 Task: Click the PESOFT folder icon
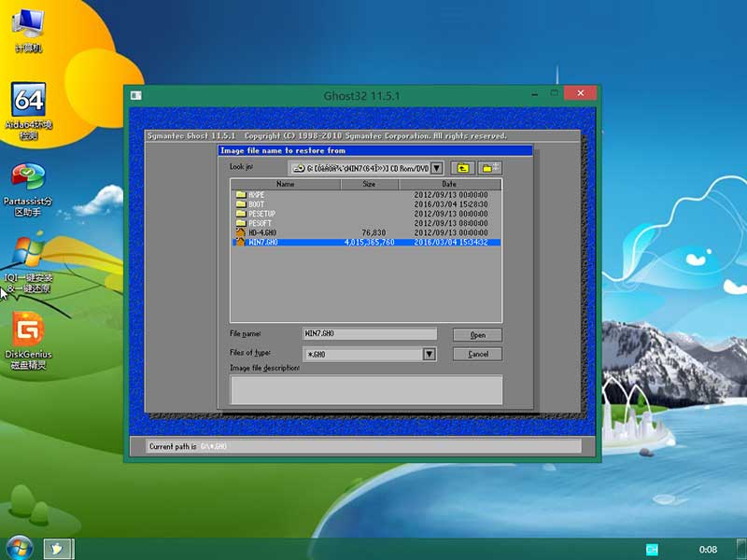tap(241, 223)
